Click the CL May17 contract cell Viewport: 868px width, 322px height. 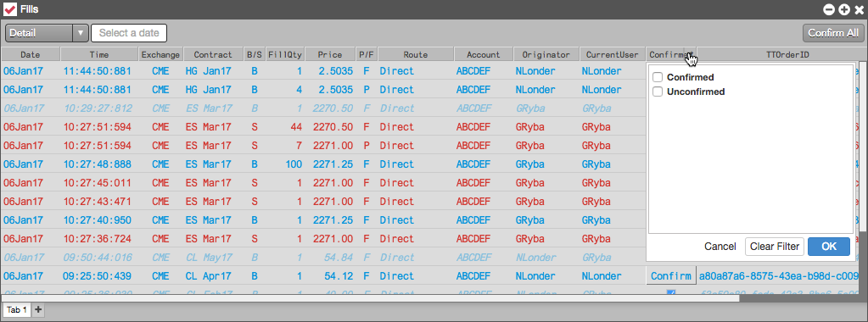pos(209,258)
